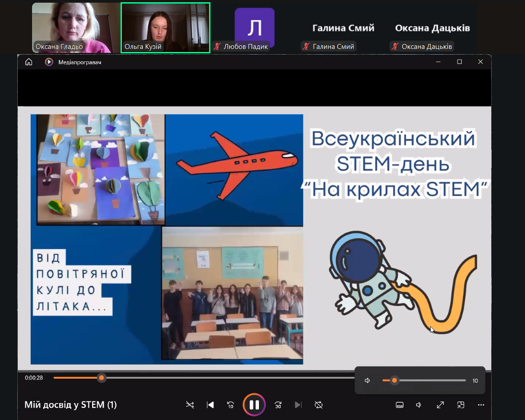Mute audio via volume popup speaker icon
The height and width of the screenshot is (420, 525).
coord(367,380)
